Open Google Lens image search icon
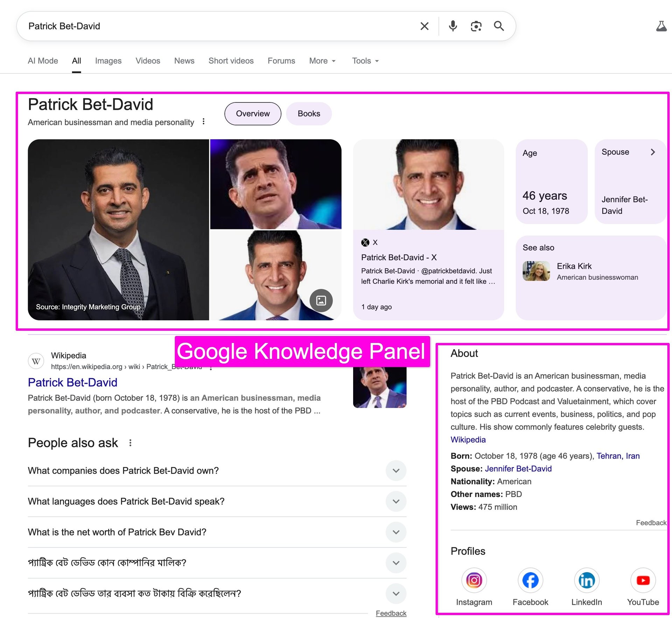The image size is (672, 618). 476,26
